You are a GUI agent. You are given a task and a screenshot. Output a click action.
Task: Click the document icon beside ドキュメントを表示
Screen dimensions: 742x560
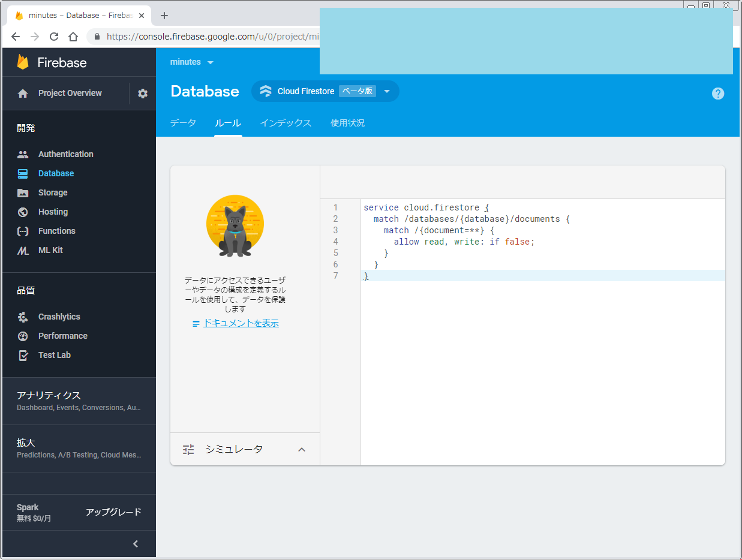coord(196,323)
